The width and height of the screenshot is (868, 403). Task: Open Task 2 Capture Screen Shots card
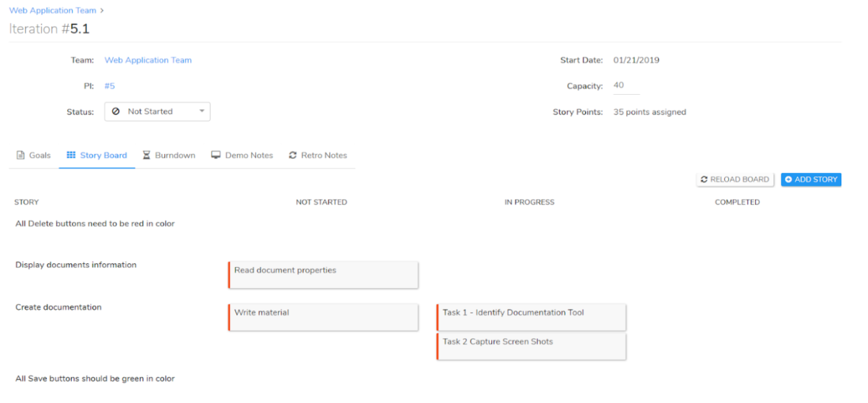[532, 346]
